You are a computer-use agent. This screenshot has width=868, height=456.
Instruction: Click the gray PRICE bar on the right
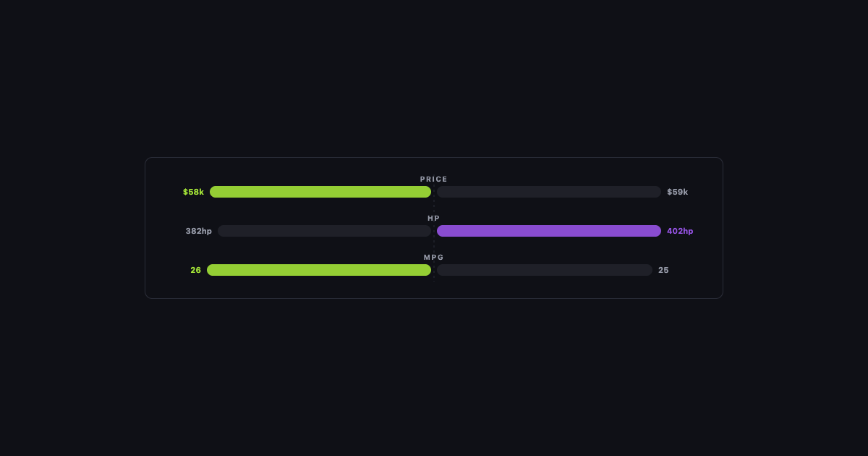(x=549, y=192)
